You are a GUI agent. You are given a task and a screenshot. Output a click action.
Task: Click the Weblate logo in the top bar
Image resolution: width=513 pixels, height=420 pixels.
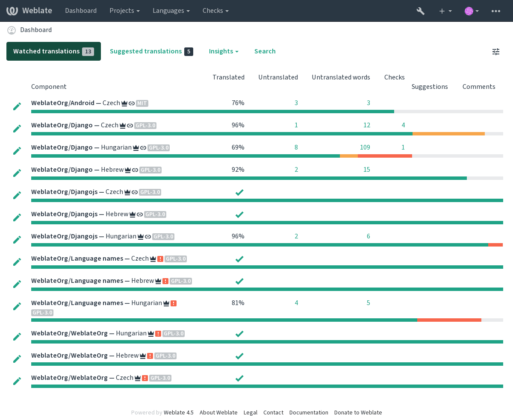click(29, 11)
